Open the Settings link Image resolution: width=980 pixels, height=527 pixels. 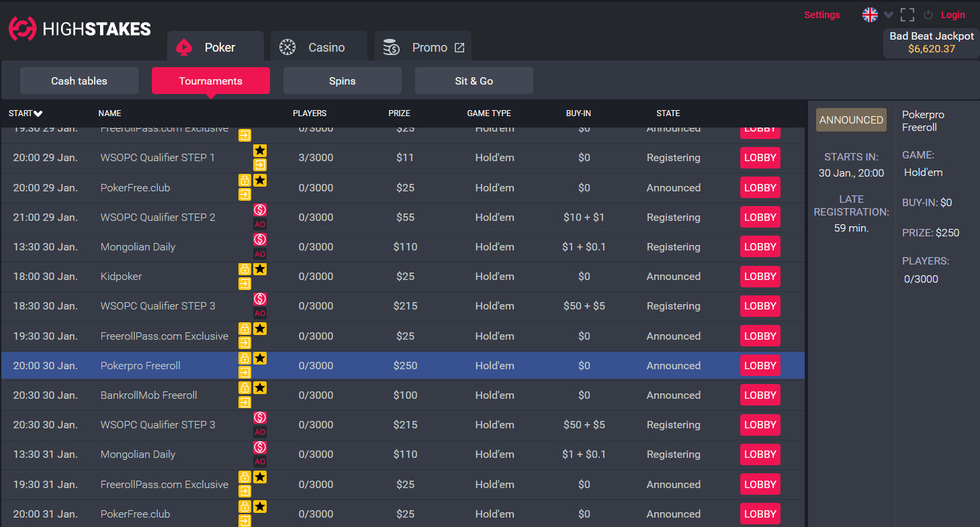[821, 15]
